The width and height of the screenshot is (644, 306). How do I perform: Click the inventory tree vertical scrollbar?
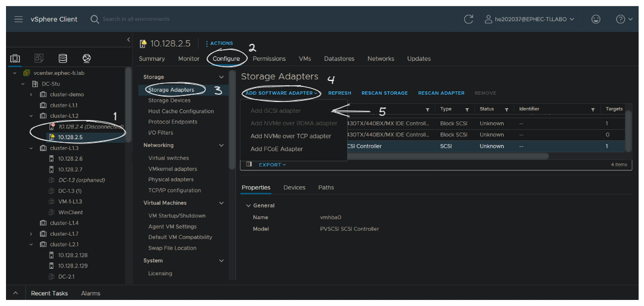tap(128, 105)
